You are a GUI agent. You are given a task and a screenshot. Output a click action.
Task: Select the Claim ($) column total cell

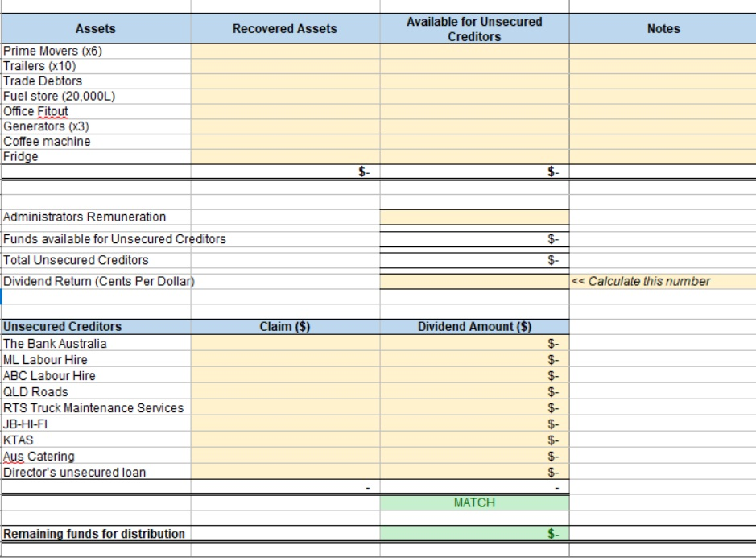285,487
